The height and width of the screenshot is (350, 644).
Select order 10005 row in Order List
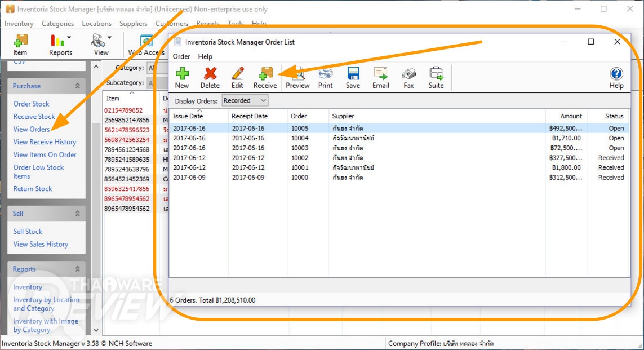[x=399, y=128]
